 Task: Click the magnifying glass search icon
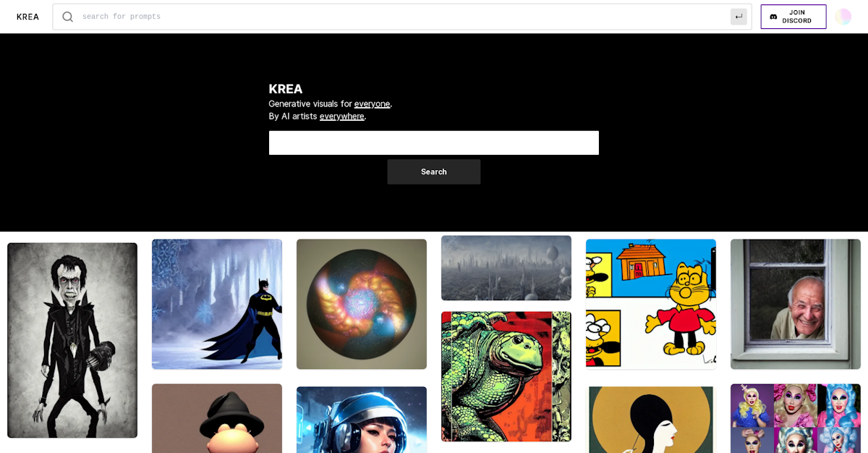[67, 17]
